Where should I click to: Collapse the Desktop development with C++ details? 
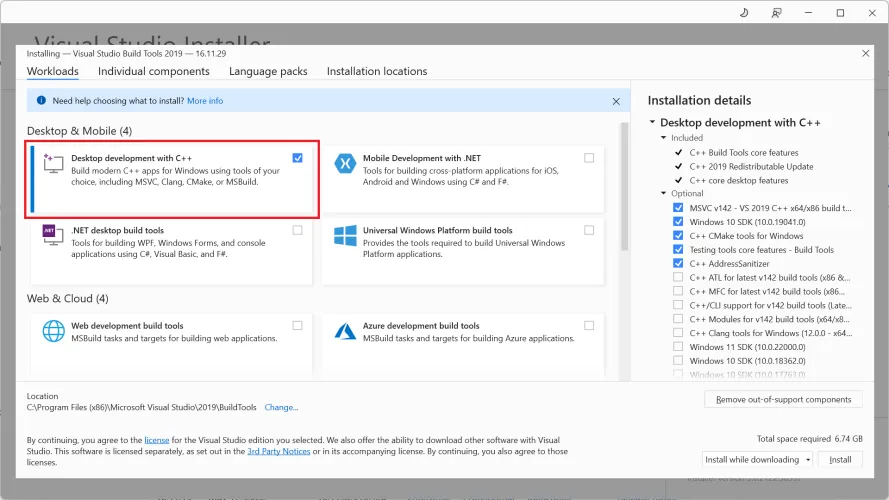[653, 123]
